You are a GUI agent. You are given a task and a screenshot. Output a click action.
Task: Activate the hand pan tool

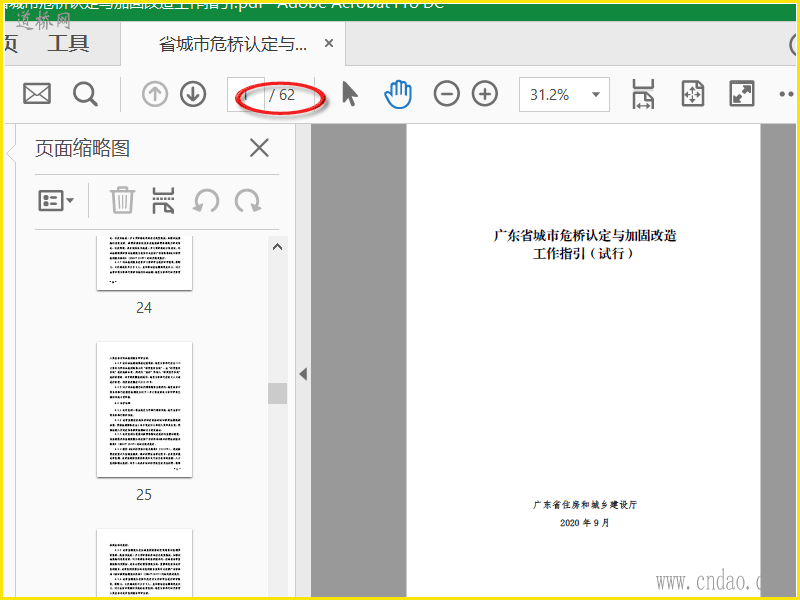(x=398, y=94)
